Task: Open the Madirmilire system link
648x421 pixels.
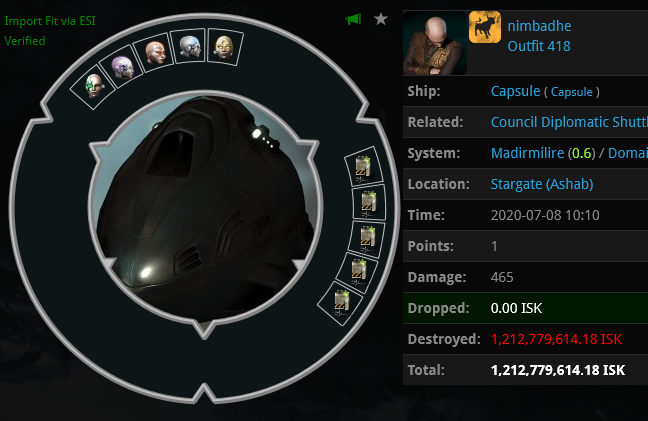Action: [527, 153]
